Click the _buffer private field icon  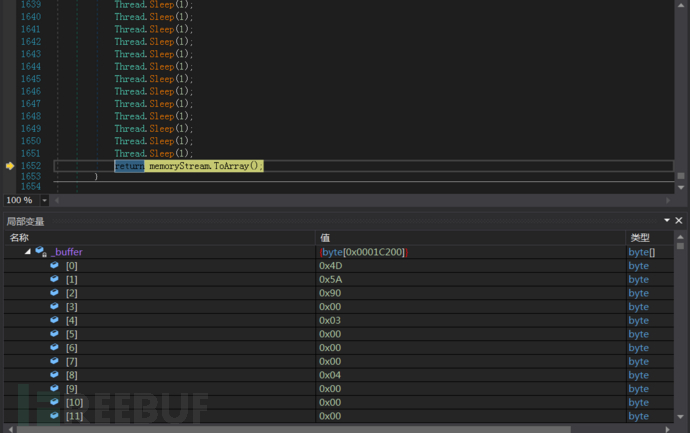click(x=41, y=252)
